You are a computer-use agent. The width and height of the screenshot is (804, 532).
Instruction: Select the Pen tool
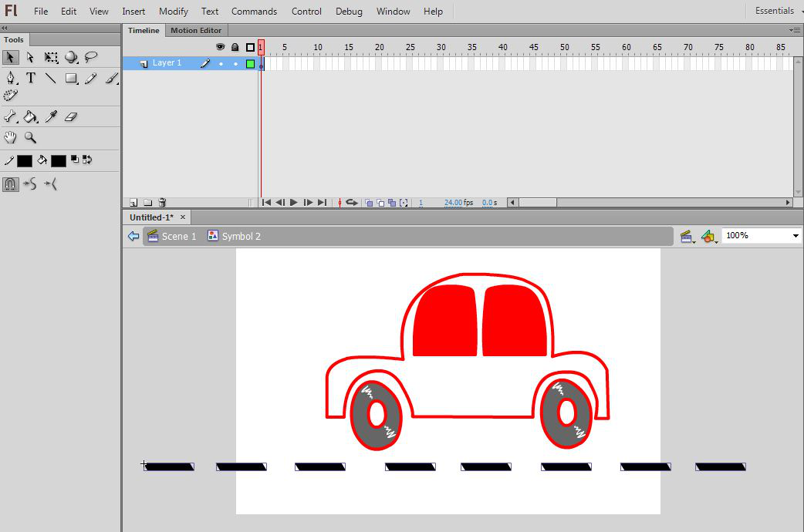(11, 78)
